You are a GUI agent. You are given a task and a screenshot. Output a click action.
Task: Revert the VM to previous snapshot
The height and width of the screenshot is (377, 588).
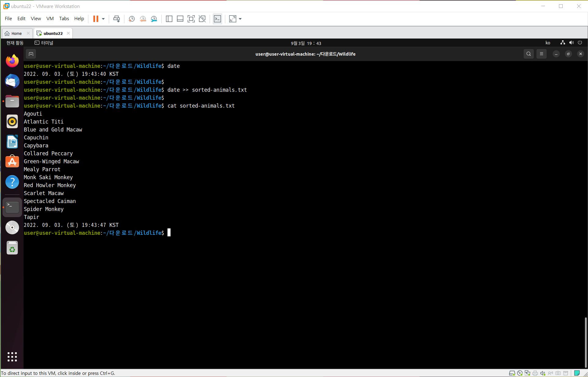tap(143, 19)
